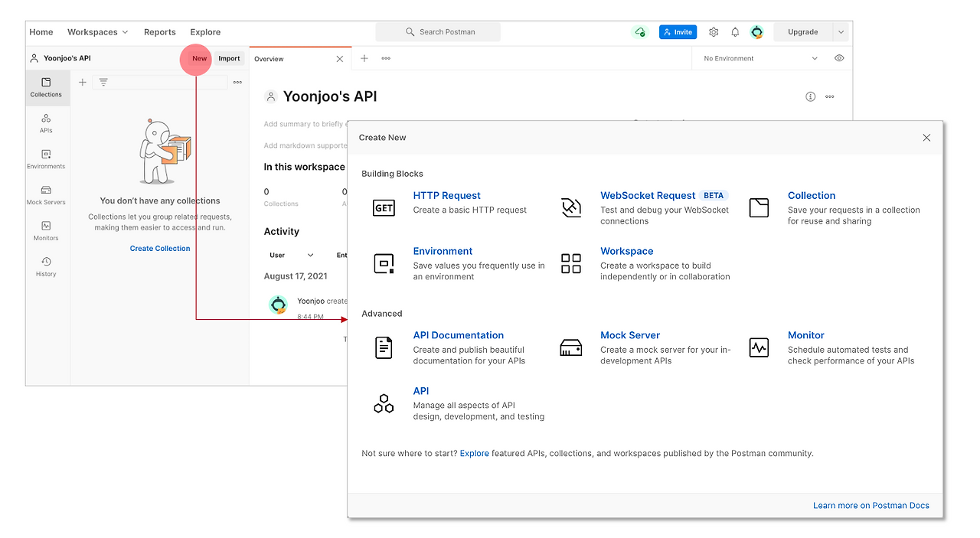This screenshot has height=538, width=980.
Task: Open notifications bell icon
Action: [x=735, y=32]
